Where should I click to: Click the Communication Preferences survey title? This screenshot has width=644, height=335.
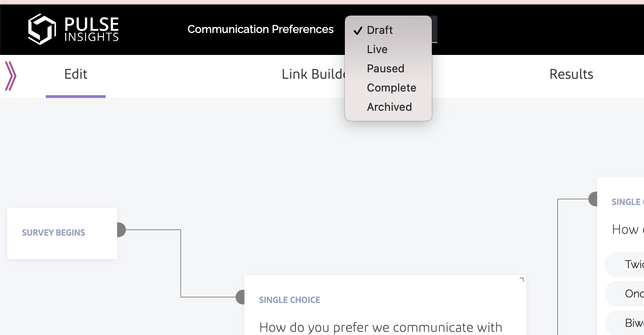coord(260,29)
